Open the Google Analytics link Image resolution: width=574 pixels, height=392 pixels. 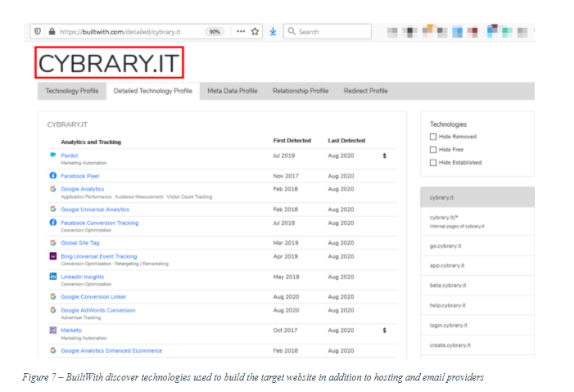83,189
